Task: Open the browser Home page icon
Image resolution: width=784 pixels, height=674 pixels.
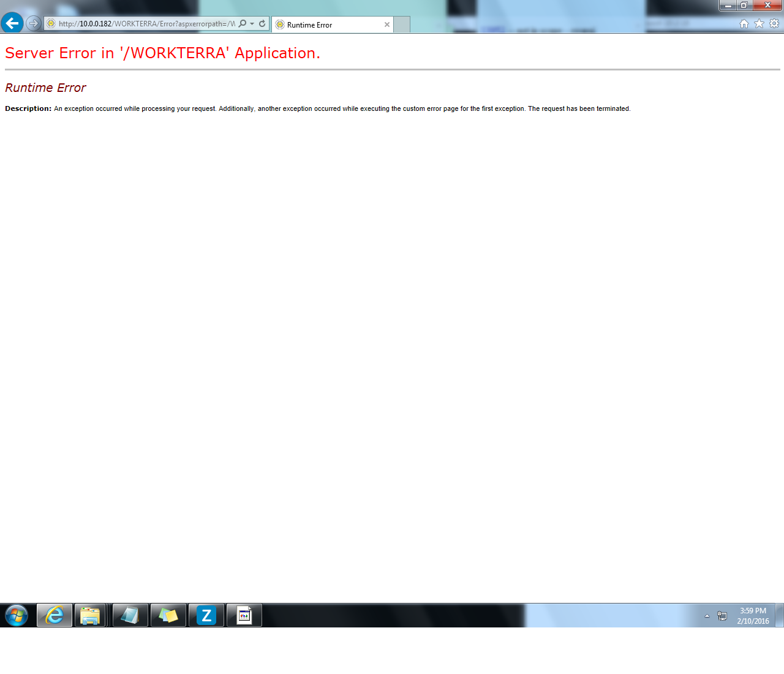Action: [x=744, y=23]
